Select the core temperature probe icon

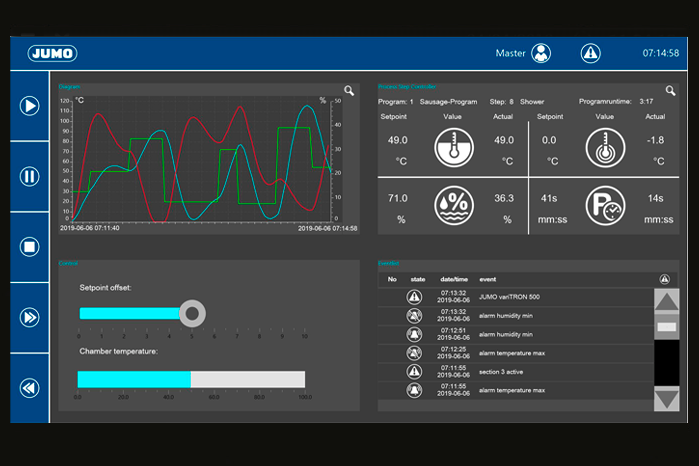605,148
